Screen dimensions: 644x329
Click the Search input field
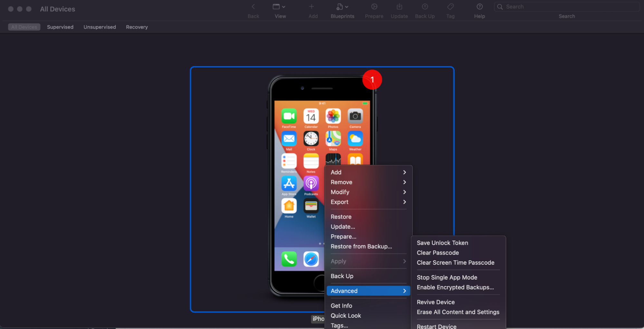click(567, 7)
